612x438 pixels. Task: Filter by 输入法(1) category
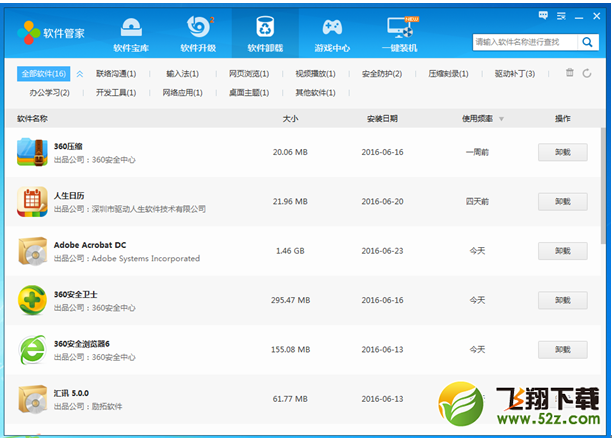(183, 74)
